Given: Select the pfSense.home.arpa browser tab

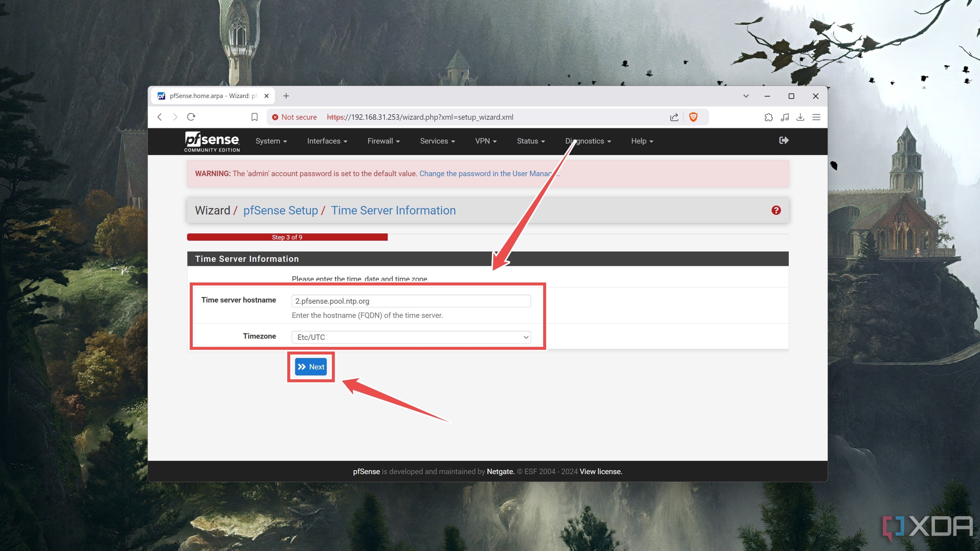Looking at the screenshot, I should (213, 96).
